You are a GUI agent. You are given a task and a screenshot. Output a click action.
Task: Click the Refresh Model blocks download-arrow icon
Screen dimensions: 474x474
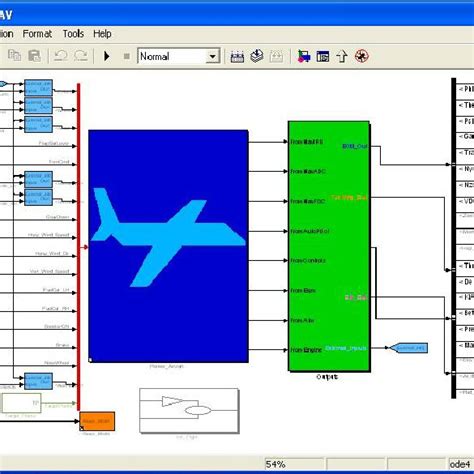[256, 56]
